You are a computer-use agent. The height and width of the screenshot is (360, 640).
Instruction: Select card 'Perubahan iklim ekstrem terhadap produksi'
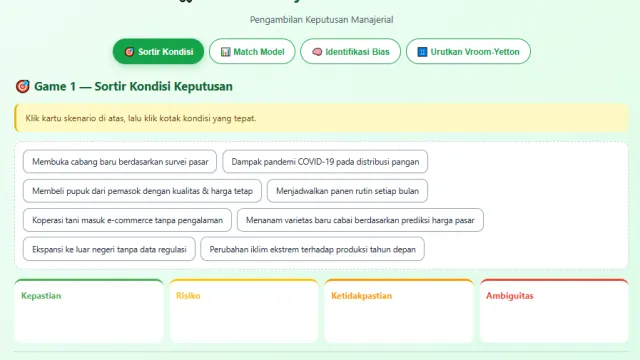pyautogui.click(x=313, y=249)
